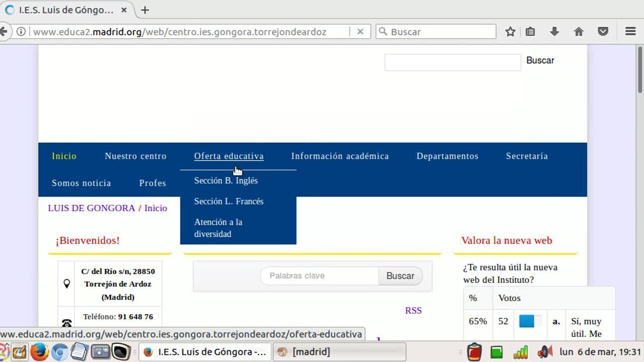Image resolution: width=644 pixels, height=362 pixels.
Task: Close the I.E.S. Luis de Góngora tab
Action: click(x=124, y=10)
